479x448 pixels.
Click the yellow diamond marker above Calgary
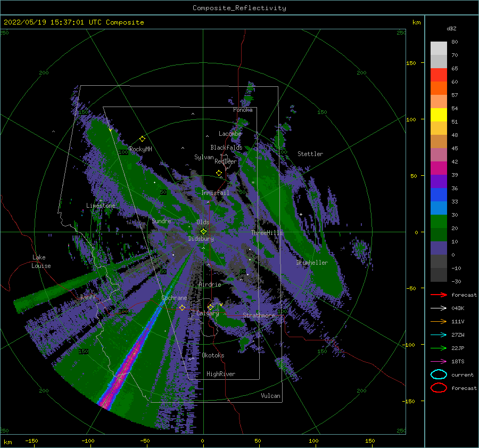(210, 307)
